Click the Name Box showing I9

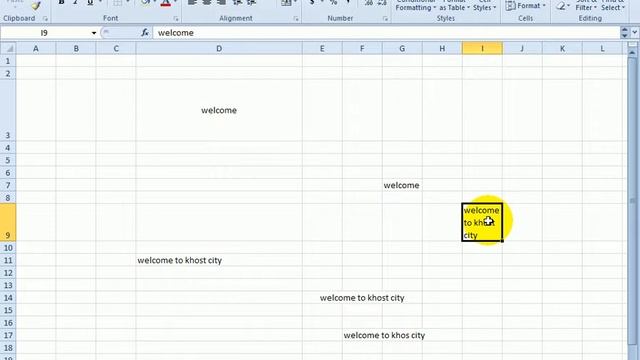pyautogui.click(x=44, y=33)
